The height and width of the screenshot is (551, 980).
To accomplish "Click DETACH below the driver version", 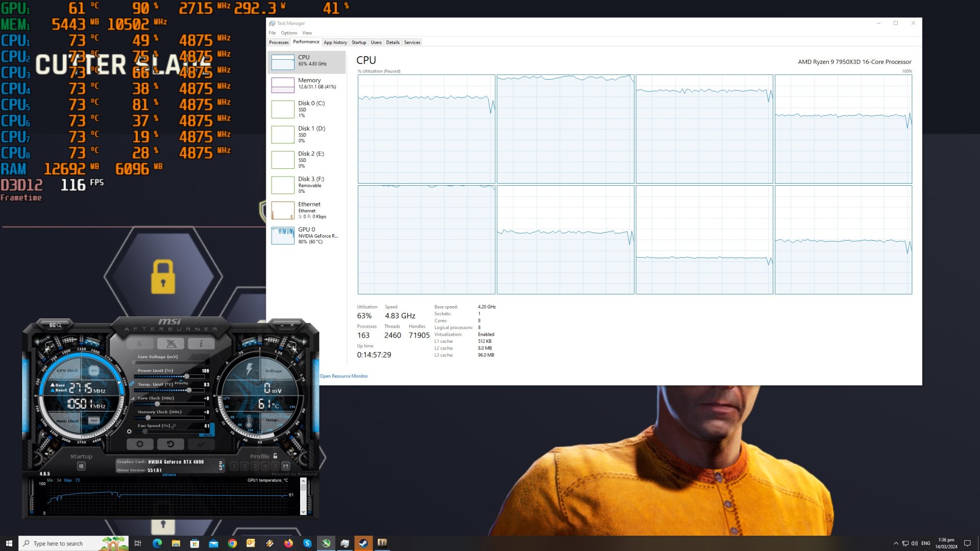I will pyautogui.click(x=169, y=474).
